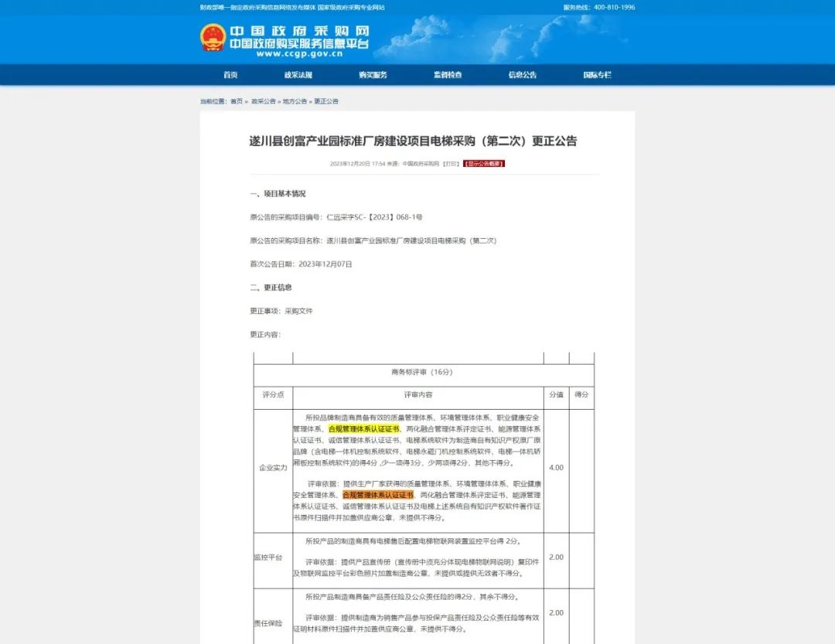Open 信息公告 in the navigation bar
This screenshot has width=835, height=644.
[522, 75]
